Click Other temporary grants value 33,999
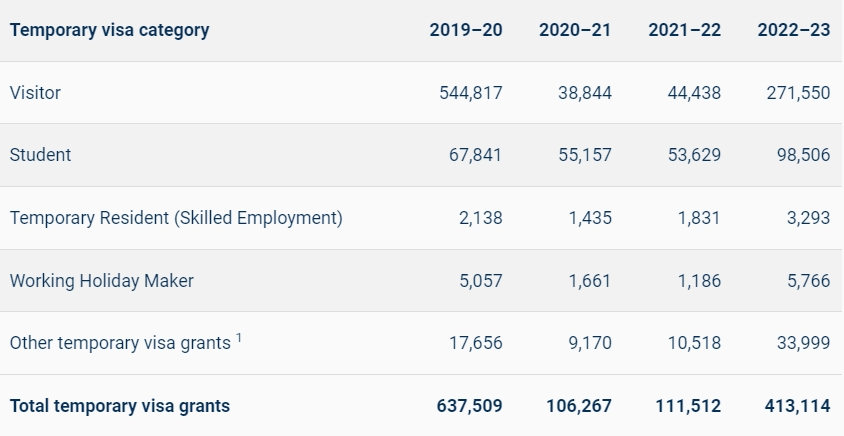This screenshot has height=436, width=844. click(x=803, y=343)
